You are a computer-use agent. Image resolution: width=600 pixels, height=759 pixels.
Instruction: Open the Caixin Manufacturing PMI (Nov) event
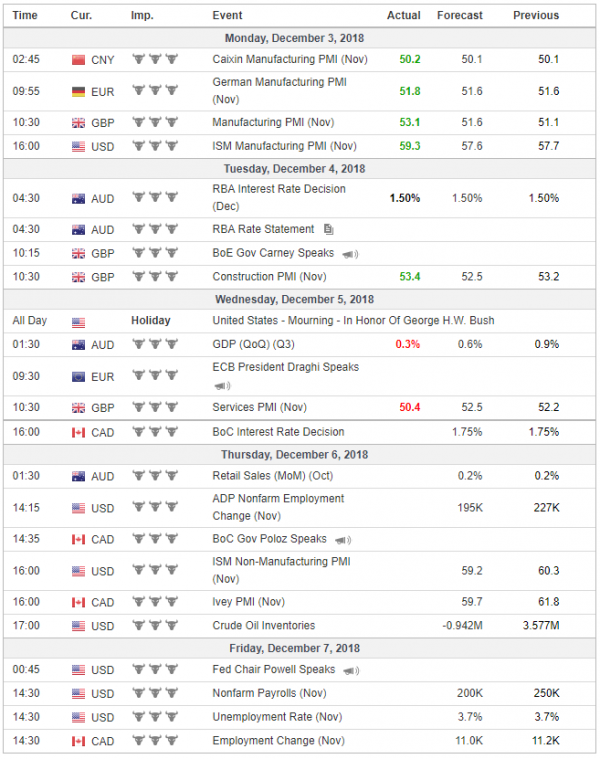point(290,60)
